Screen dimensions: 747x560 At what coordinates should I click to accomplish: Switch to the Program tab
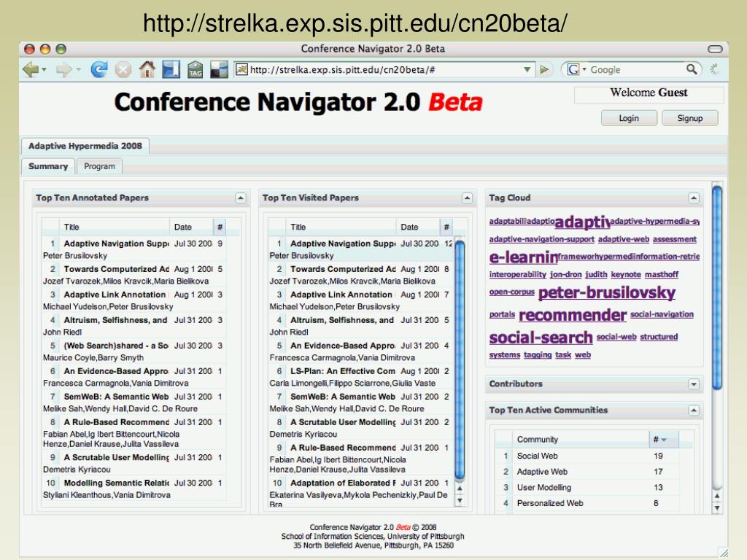click(99, 166)
